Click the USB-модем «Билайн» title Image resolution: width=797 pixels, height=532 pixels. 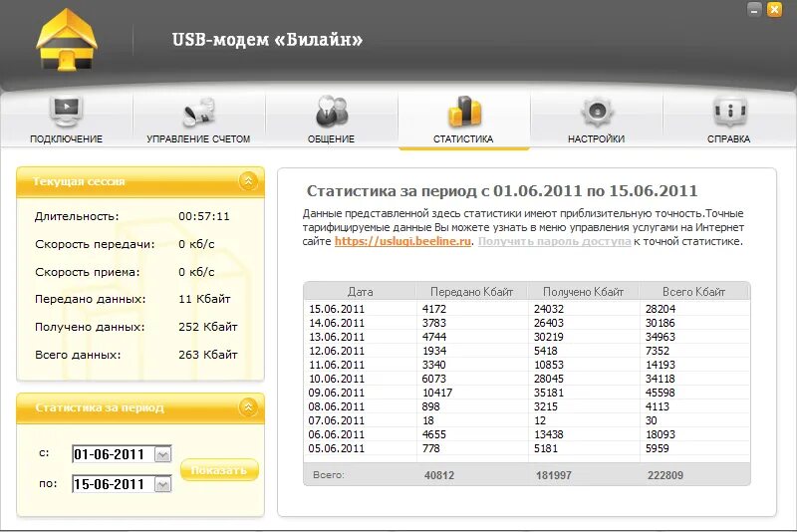click(x=267, y=40)
